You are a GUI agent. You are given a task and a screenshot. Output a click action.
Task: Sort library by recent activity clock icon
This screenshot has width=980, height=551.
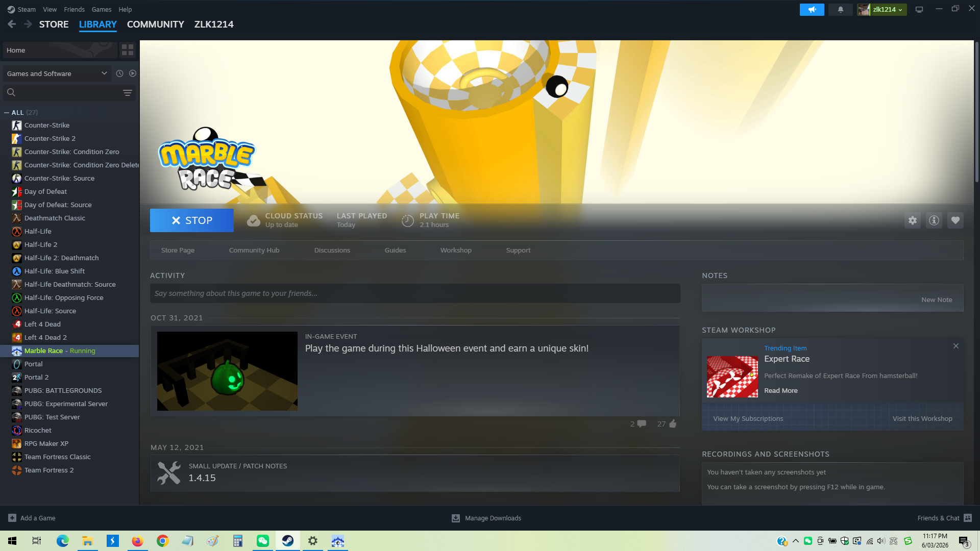tap(119, 73)
